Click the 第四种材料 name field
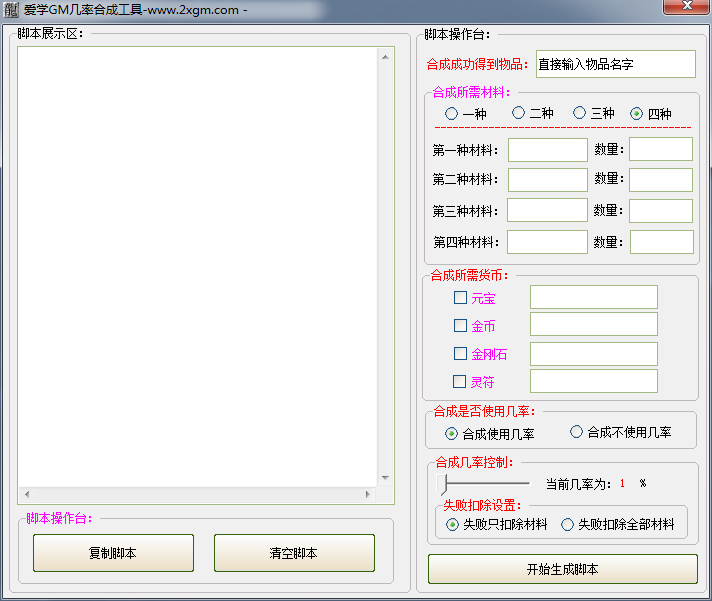The height and width of the screenshot is (601, 712). (547, 242)
